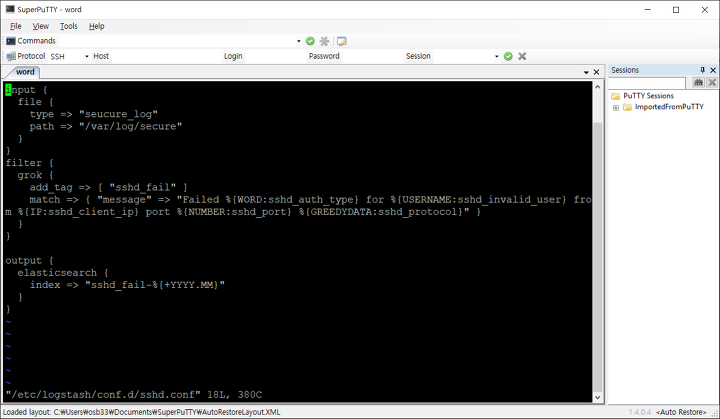Open the document tab list dropdown arrow
720x419 pixels.
586,72
